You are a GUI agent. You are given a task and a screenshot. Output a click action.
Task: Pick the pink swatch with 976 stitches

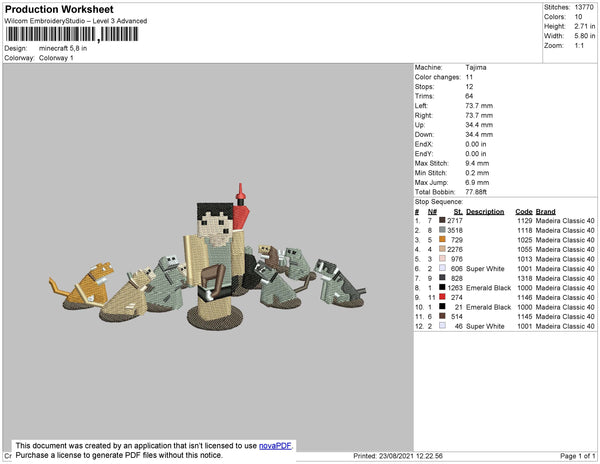(x=442, y=259)
